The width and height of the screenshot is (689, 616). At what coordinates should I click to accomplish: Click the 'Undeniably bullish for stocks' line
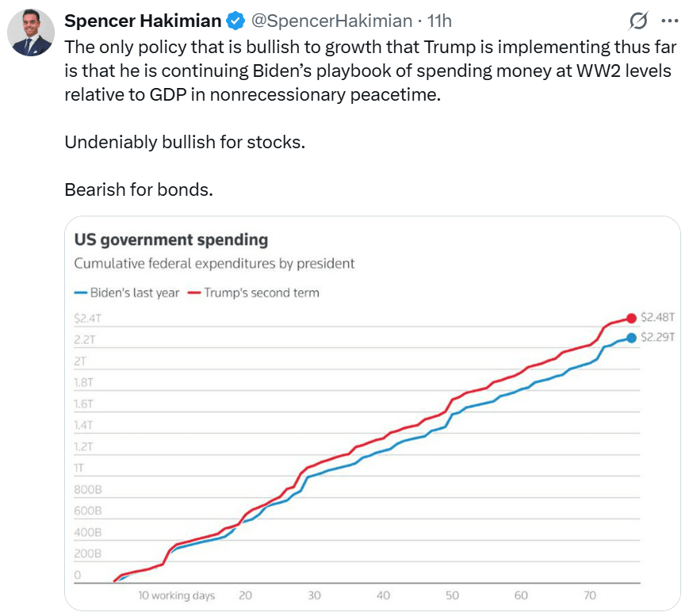[x=185, y=142]
